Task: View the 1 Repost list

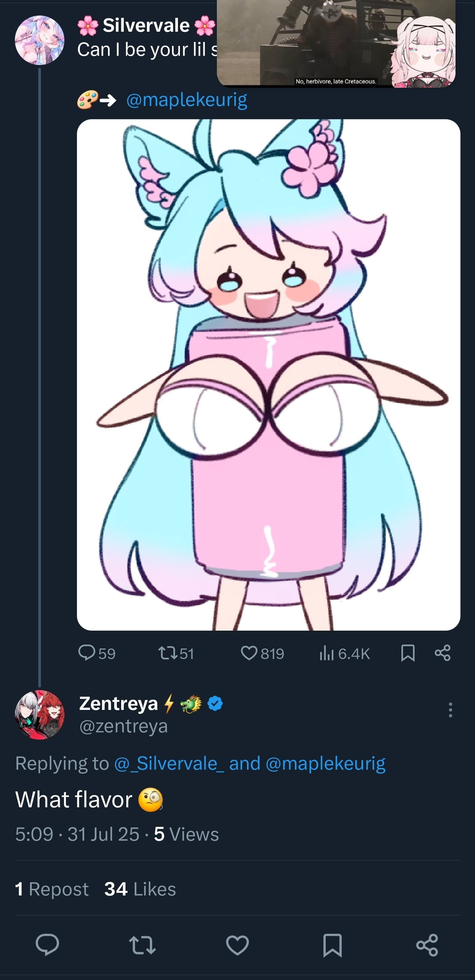Action: click(x=52, y=889)
